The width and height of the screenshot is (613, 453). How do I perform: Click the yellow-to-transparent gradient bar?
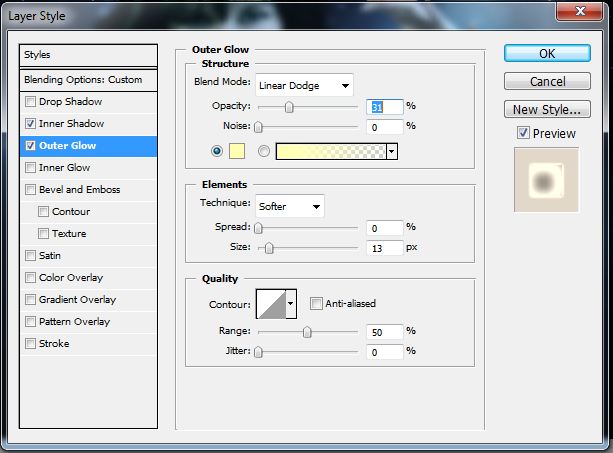pos(331,151)
